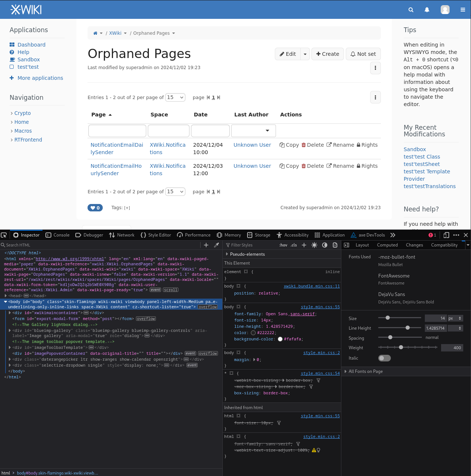Screen dimensions: 471x476
Task: Filter rules containing font-size in html rule
Action: coord(279,423)
